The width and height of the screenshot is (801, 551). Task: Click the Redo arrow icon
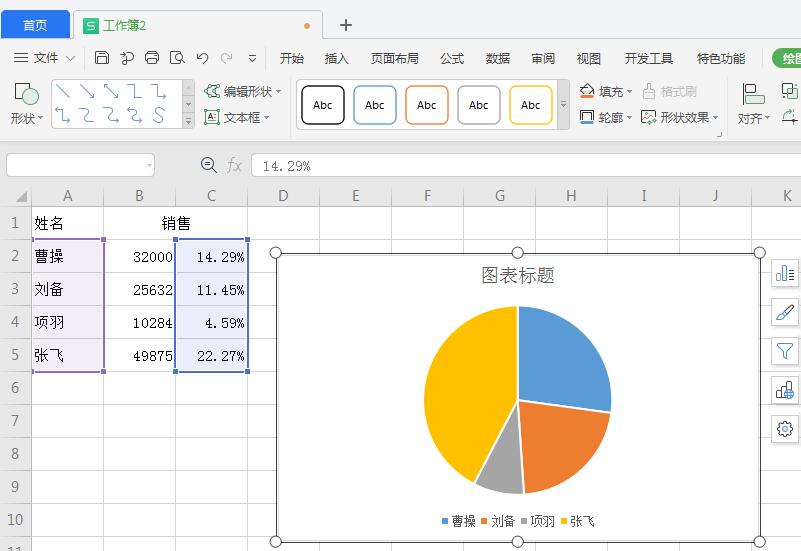pos(226,58)
